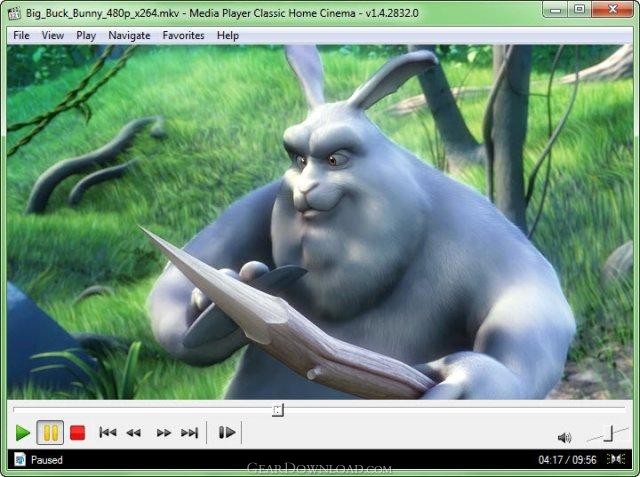Click the seek bar position thumb

pos(278,410)
